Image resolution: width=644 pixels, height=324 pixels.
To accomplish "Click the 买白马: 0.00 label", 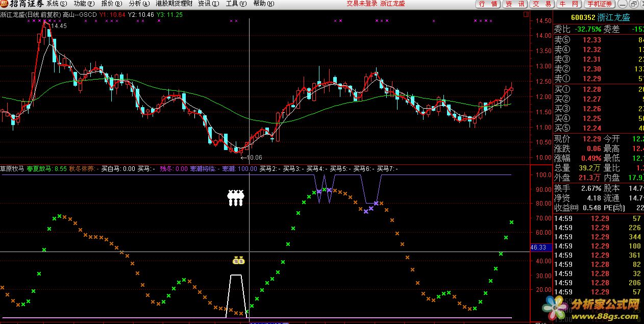I will coord(118,168).
